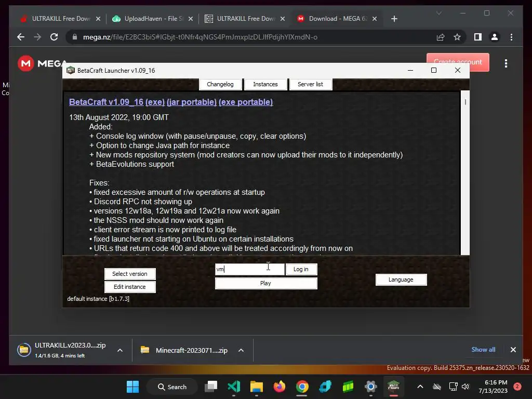Open Firefox from the taskbar
Screen dimensions: 532x399
click(279, 387)
